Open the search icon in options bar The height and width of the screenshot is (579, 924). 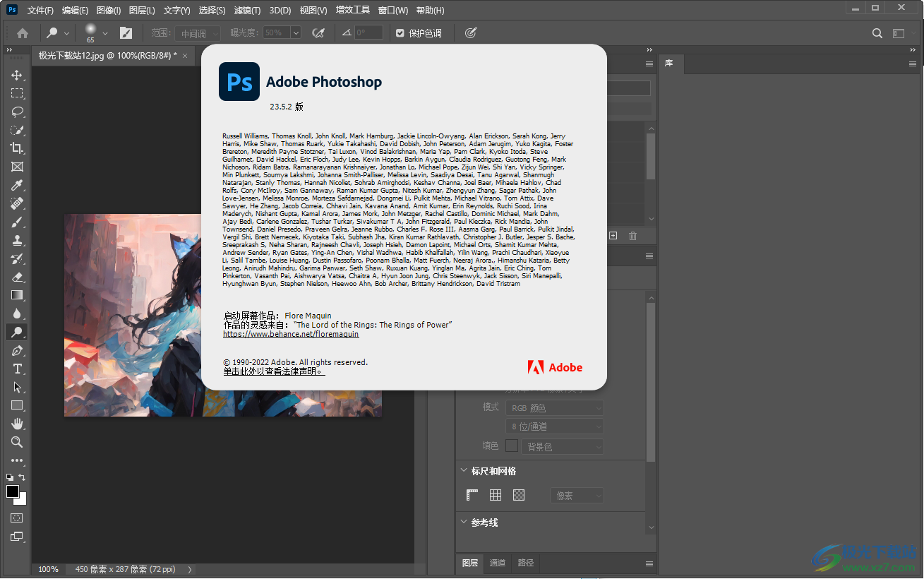pyautogui.click(x=877, y=33)
